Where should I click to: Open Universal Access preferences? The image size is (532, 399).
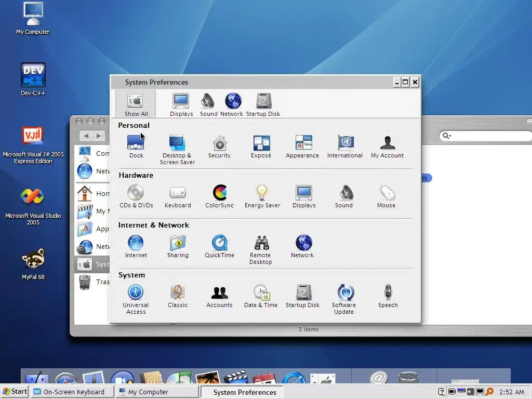(x=136, y=300)
